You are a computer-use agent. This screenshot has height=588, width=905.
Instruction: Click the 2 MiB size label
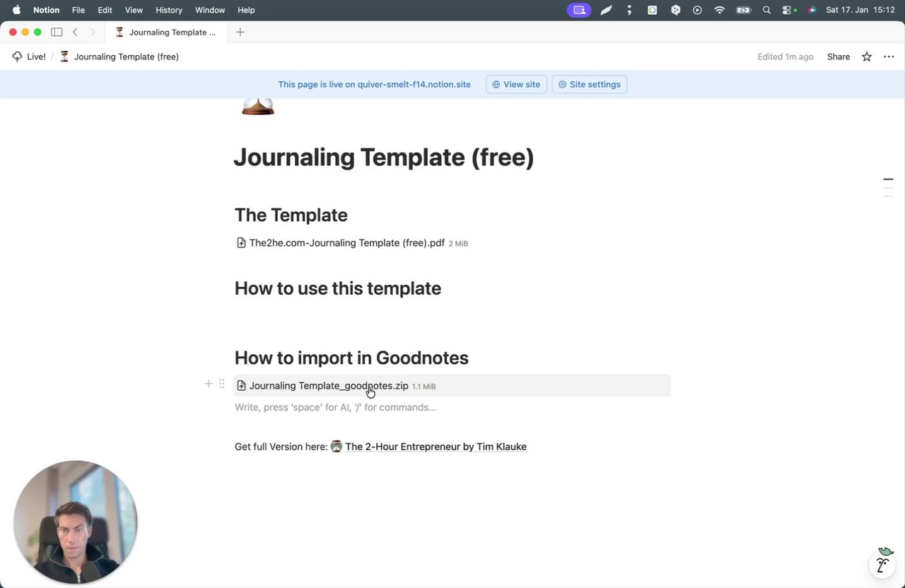pos(458,244)
